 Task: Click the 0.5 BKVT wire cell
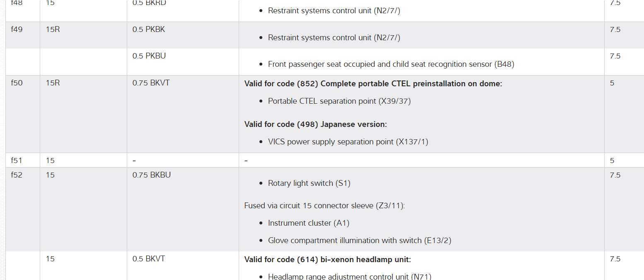coord(149,259)
